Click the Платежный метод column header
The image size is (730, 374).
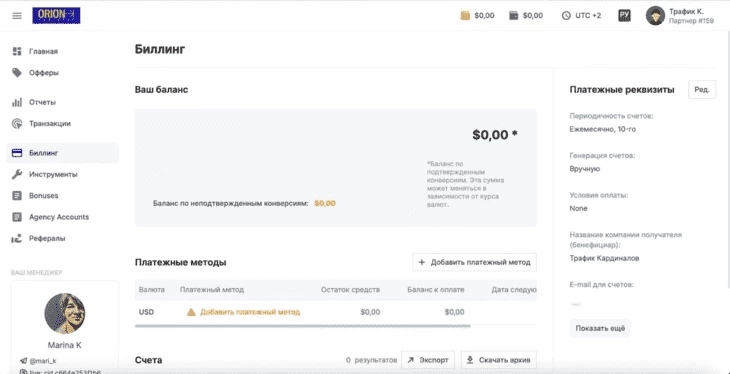pyautogui.click(x=212, y=290)
